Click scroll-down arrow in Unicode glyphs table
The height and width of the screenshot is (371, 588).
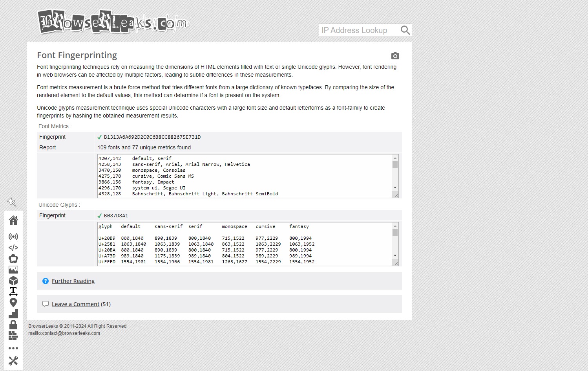(x=395, y=255)
